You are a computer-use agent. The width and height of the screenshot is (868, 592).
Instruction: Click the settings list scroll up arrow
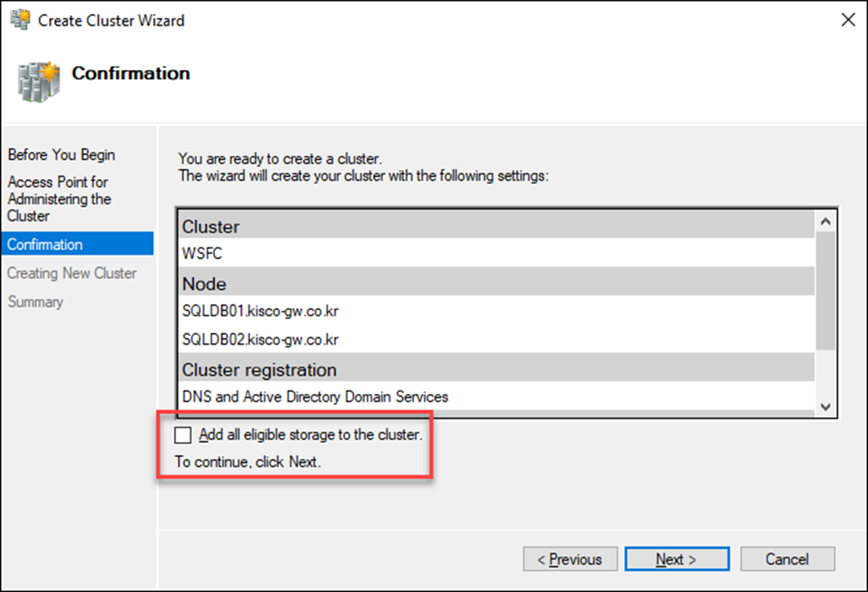pos(826,221)
